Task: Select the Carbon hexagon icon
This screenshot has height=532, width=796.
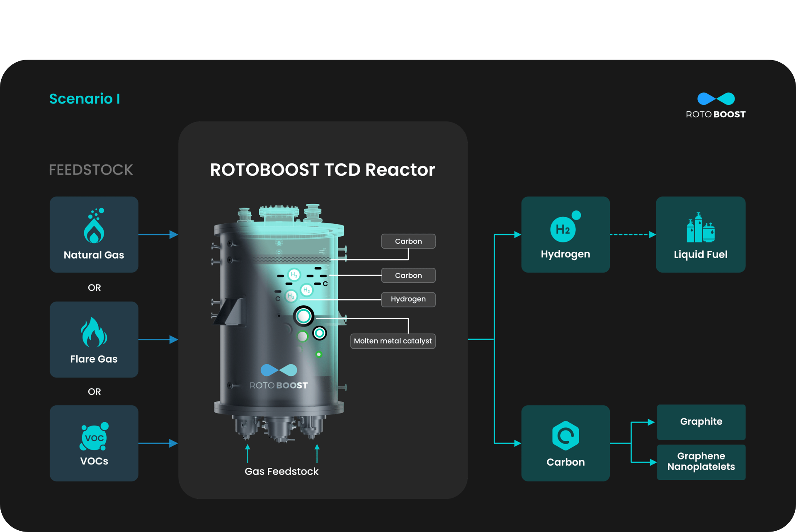Action: click(565, 436)
